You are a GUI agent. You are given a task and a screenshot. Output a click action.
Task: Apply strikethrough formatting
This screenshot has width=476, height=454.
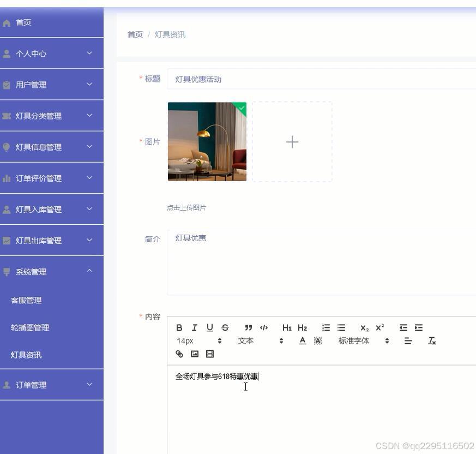(x=225, y=327)
